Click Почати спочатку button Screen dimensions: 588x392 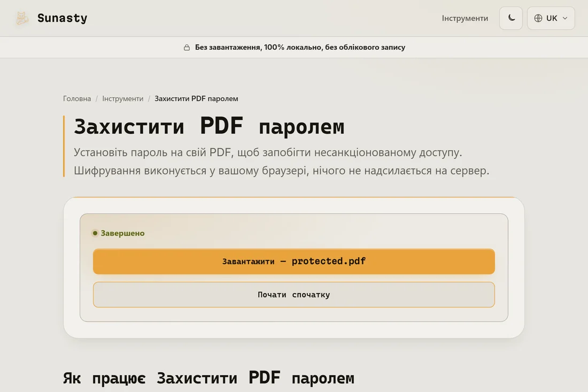coord(294,295)
